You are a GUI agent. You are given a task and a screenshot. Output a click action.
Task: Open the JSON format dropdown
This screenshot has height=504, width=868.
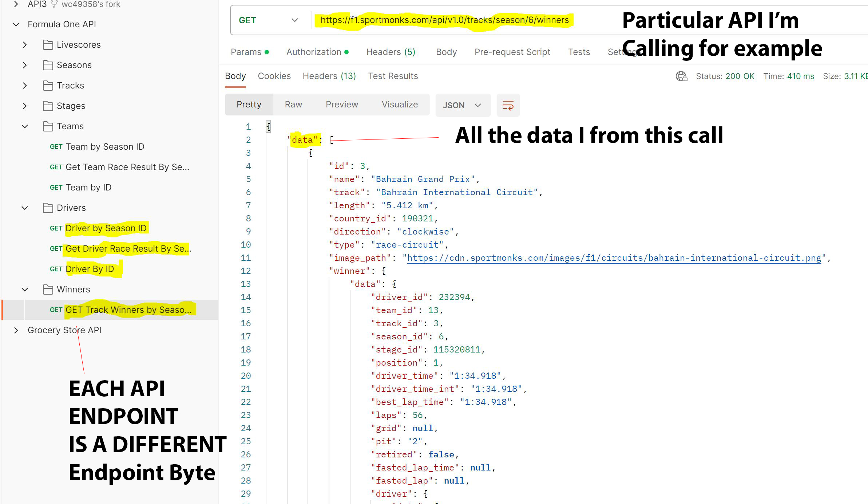click(462, 105)
